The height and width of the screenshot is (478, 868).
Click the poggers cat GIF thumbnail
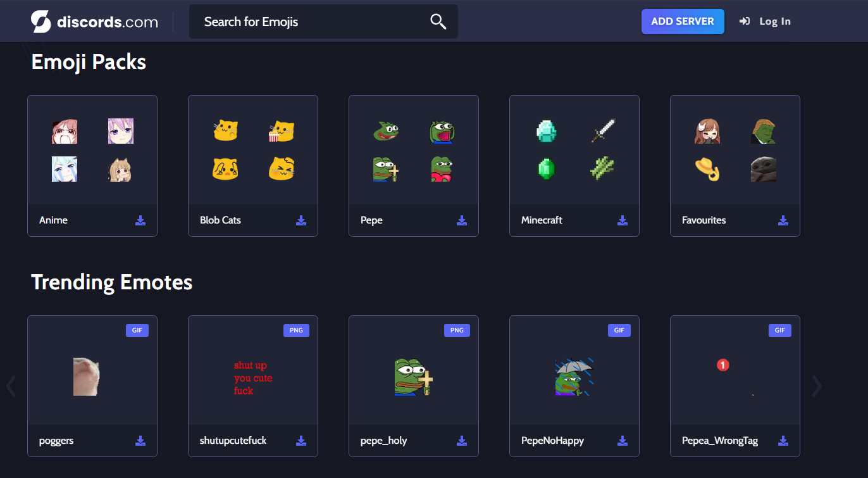point(87,377)
